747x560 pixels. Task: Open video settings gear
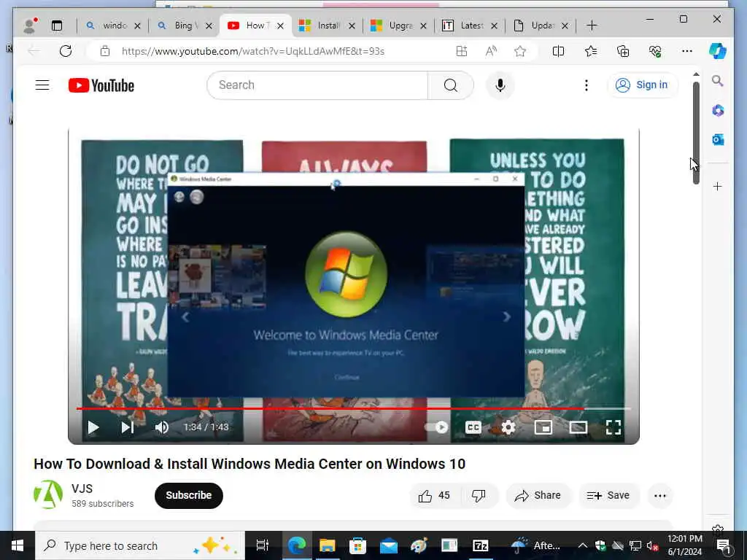pyautogui.click(x=508, y=427)
